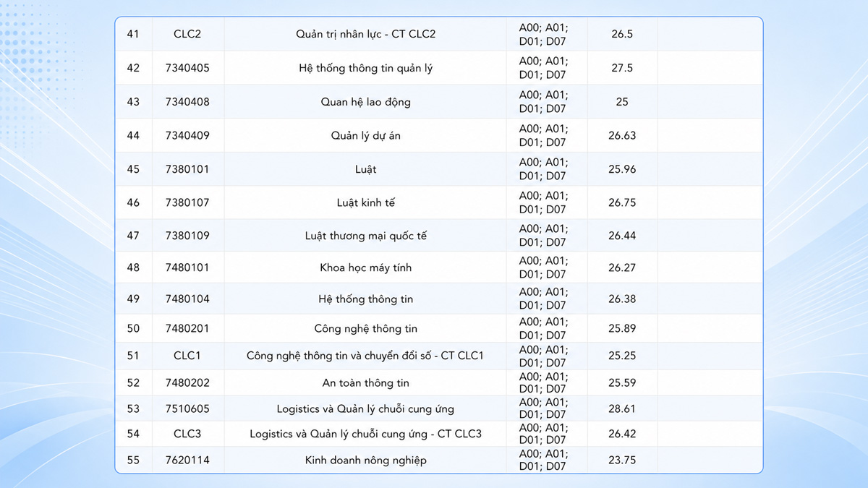Click the code "7620114"
This screenshot has height=488, width=868.
point(187,460)
